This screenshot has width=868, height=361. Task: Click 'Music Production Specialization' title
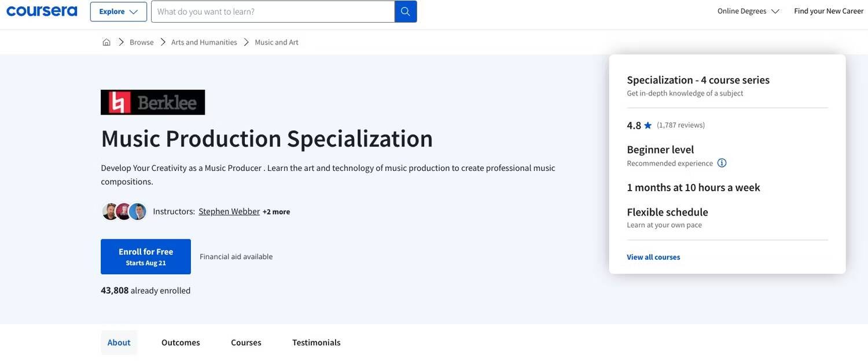click(267, 138)
